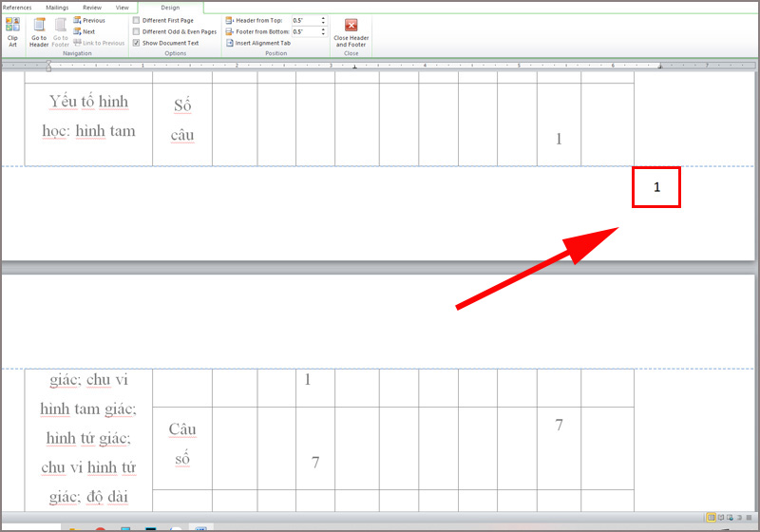Click the '1' in second page's top row
Image resolution: width=760 pixels, height=532 pixels.
point(307,380)
